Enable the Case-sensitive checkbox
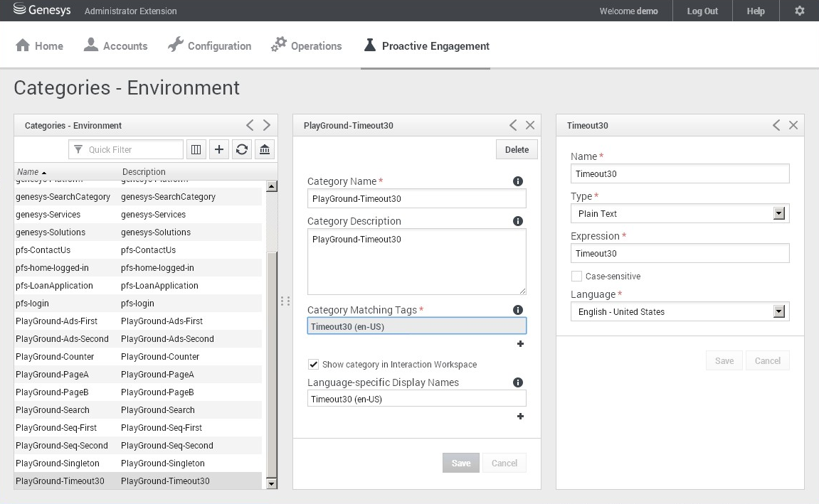Screen dimensions: 819x504 [576, 276]
